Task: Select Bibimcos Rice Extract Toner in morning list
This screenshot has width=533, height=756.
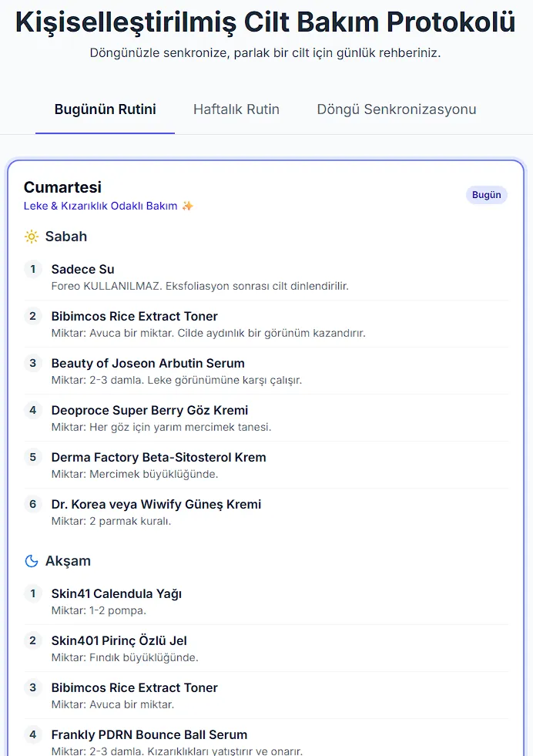Action: [x=135, y=316]
